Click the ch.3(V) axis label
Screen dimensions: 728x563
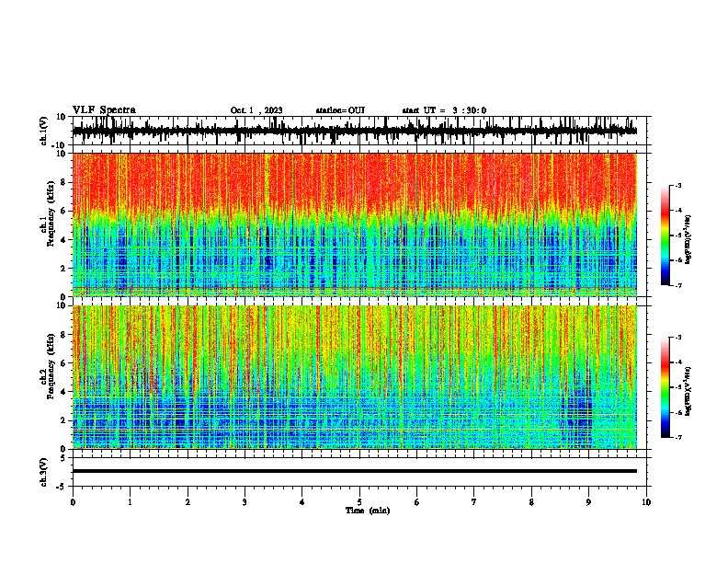44,472
